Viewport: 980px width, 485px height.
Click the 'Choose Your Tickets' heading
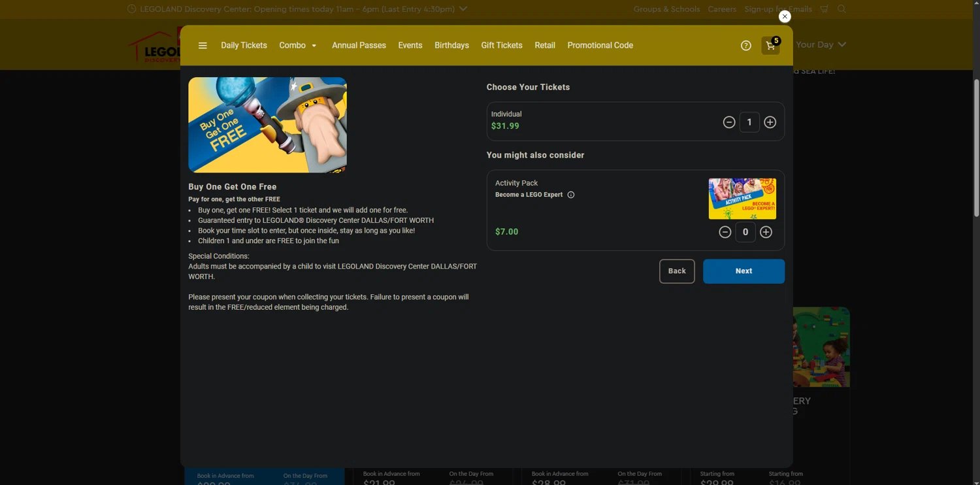tap(528, 87)
